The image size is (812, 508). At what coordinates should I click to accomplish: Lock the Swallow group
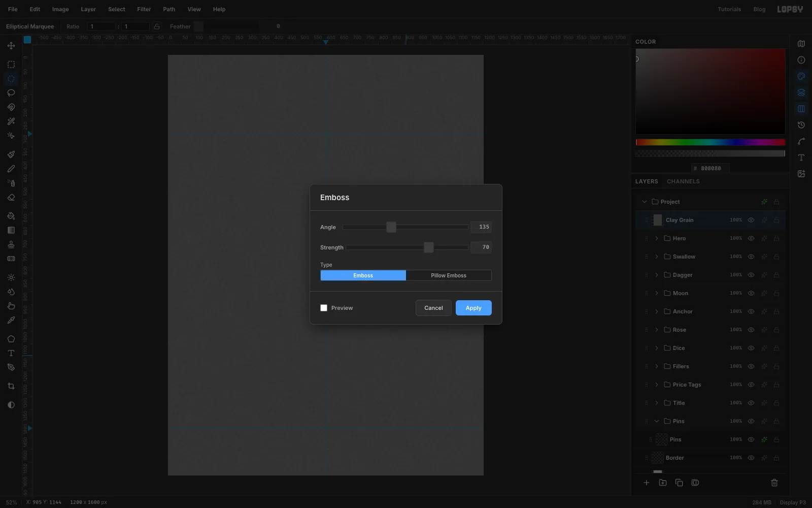click(776, 257)
